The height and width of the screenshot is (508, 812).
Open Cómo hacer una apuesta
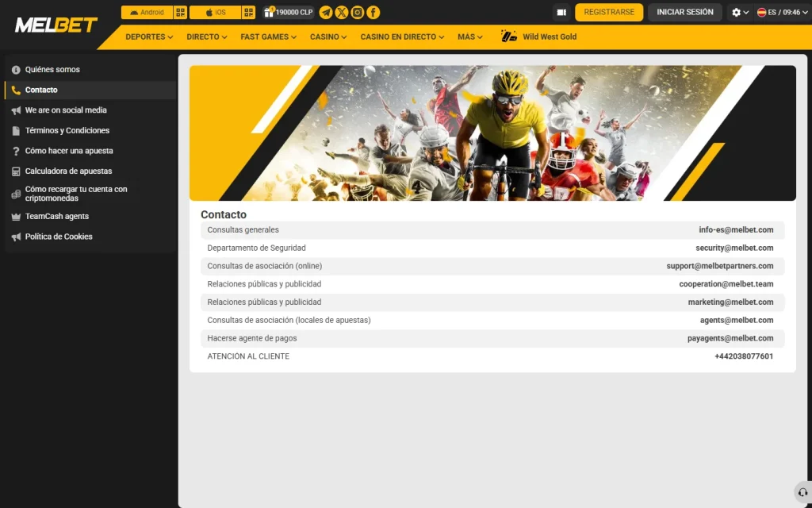(90, 151)
